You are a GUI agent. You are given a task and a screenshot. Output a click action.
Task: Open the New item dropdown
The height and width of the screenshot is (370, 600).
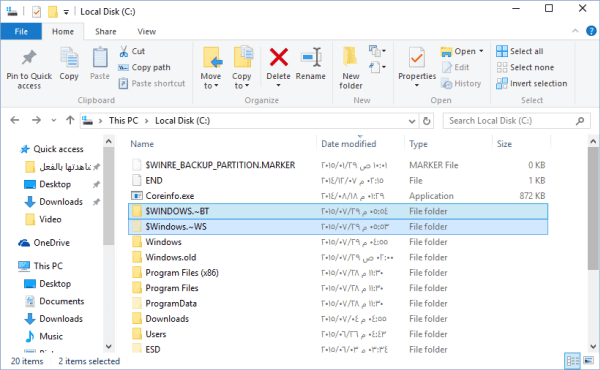tap(377, 51)
